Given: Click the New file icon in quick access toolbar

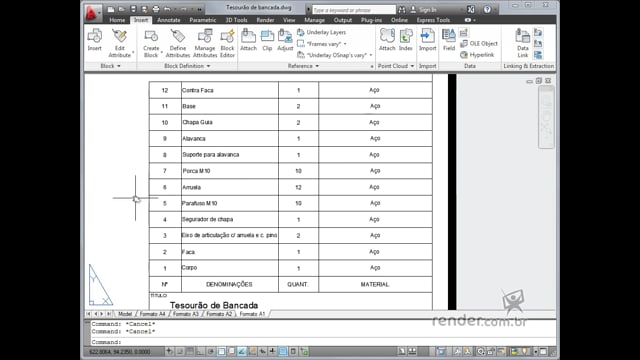Looking at the screenshot, I should pos(111,9).
